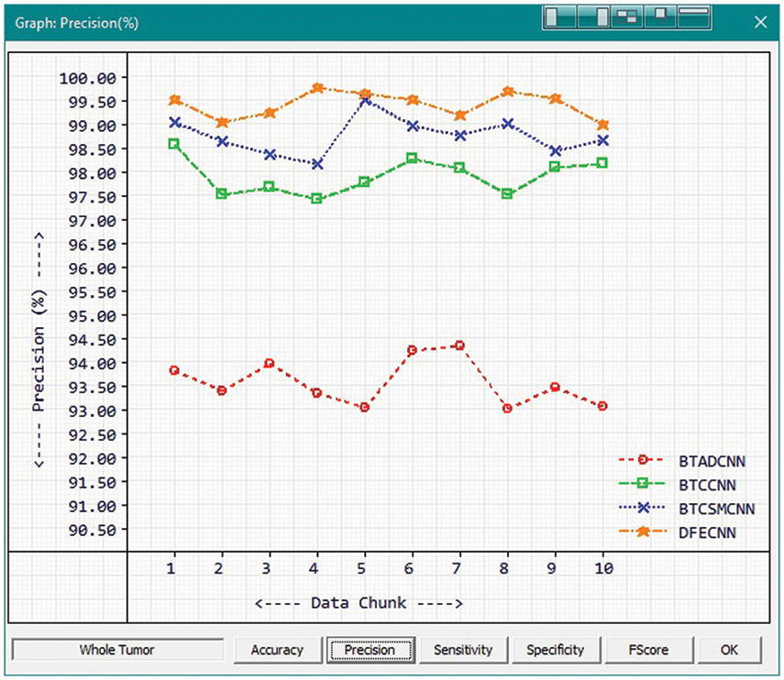Switch to the Accuracy metric view
Image resolution: width=784 pixels, height=680 pixels.
click(277, 650)
